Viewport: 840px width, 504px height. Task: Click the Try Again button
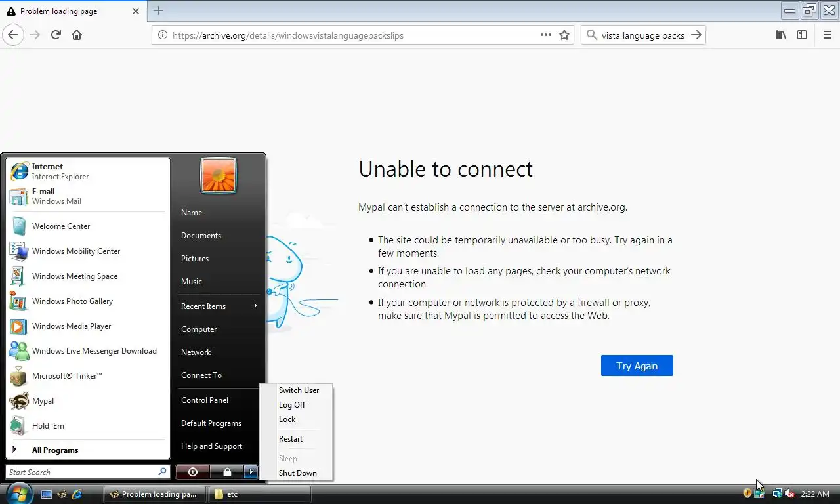637,366
